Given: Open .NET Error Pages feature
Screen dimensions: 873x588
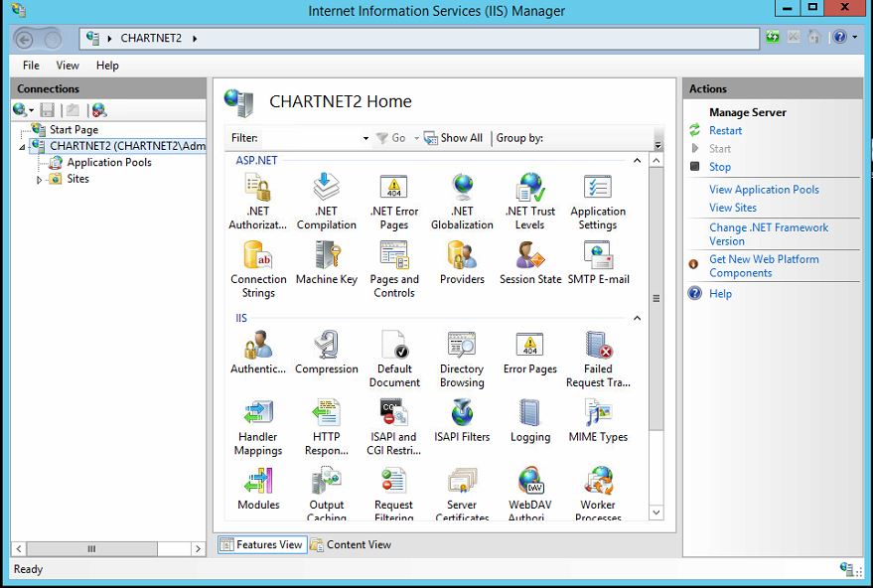Looking at the screenshot, I should (394, 202).
